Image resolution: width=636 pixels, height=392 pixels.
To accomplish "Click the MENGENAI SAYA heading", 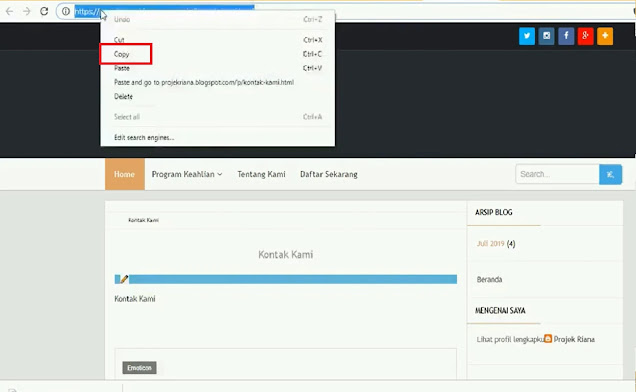I will coord(500,310).
